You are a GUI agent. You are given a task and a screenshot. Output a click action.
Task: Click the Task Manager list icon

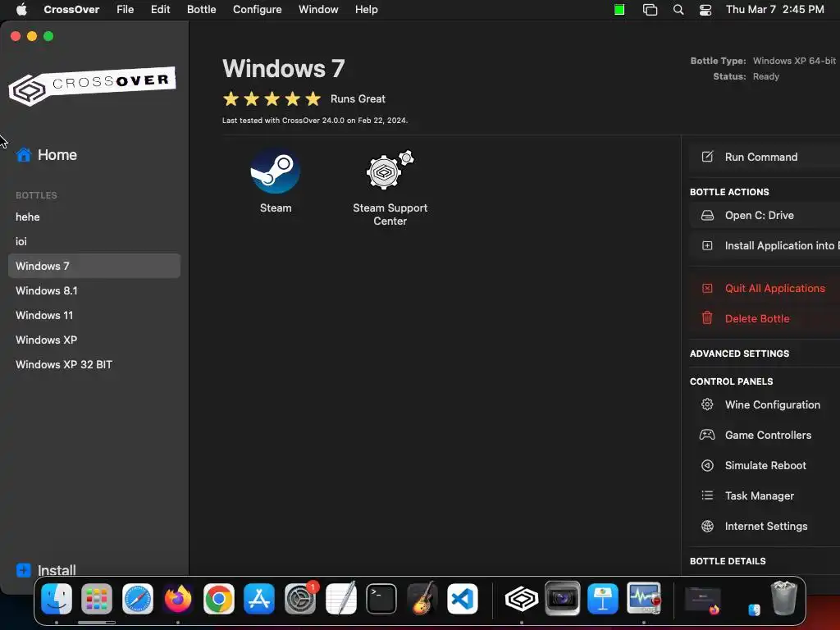(x=707, y=495)
